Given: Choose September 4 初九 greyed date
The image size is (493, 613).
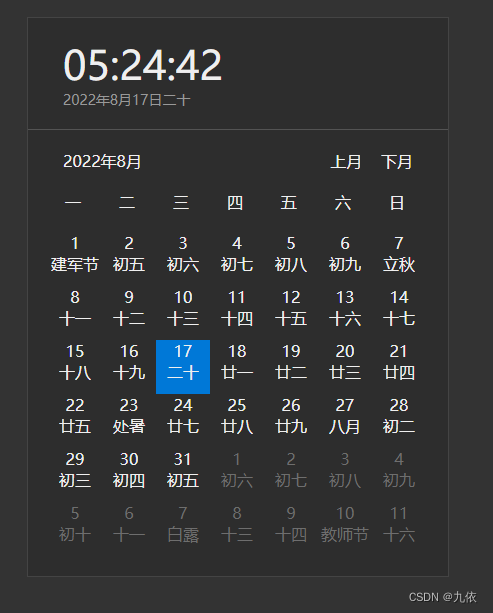Looking at the screenshot, I should pos(398,470).
